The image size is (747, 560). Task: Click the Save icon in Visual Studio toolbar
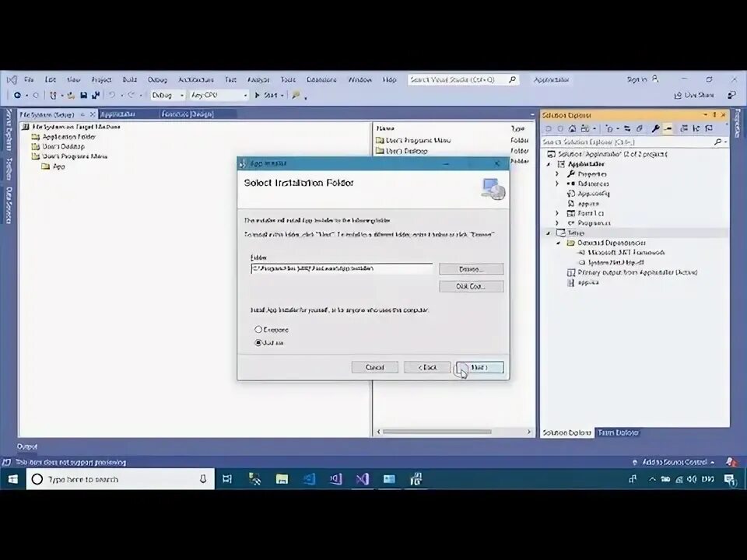[x=83, y=95]
